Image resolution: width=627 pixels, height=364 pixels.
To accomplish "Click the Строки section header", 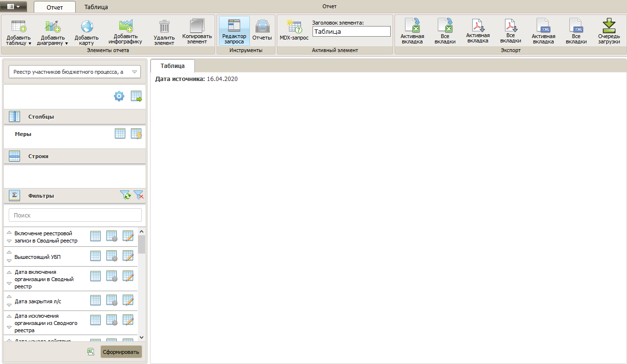I will click(75, 156).
